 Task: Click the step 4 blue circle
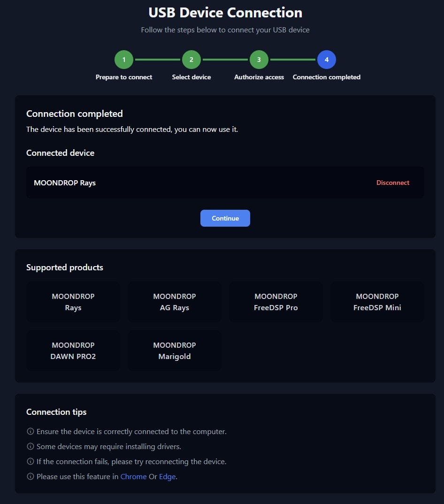pyautogui.click(x=327, y=60)
